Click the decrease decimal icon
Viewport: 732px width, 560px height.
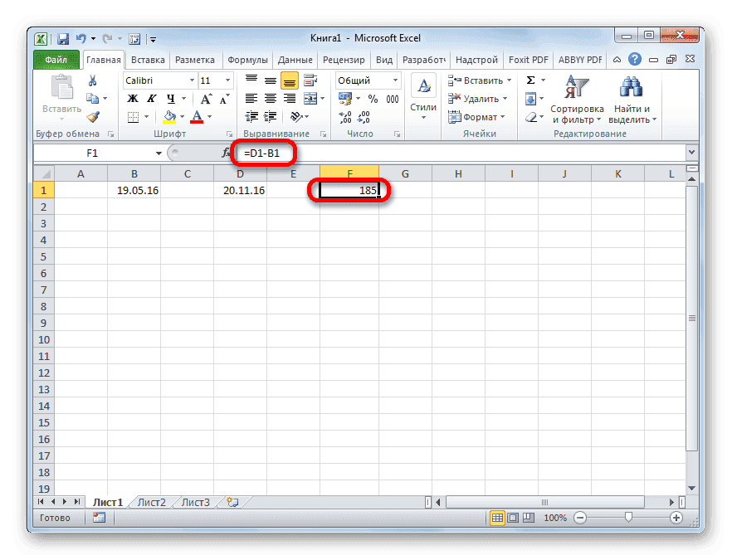tap(365, 115)
